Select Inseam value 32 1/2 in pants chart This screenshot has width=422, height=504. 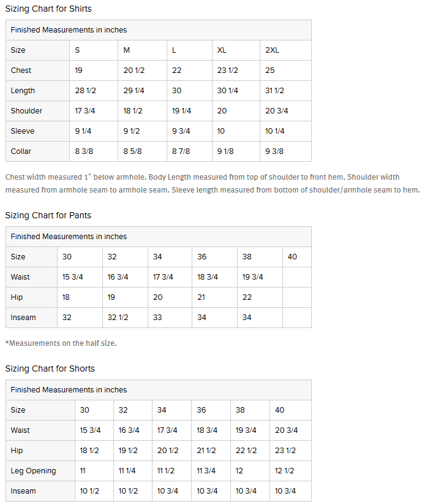118,318
